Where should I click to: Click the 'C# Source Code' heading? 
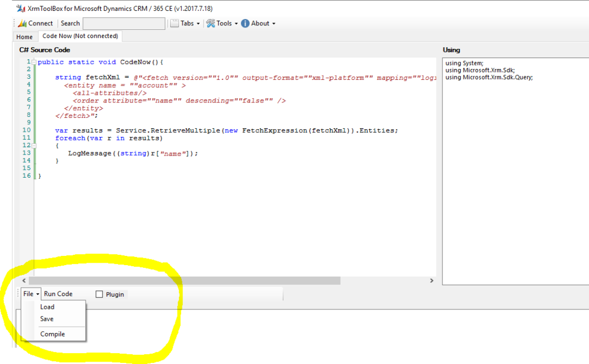coord(45,50)
